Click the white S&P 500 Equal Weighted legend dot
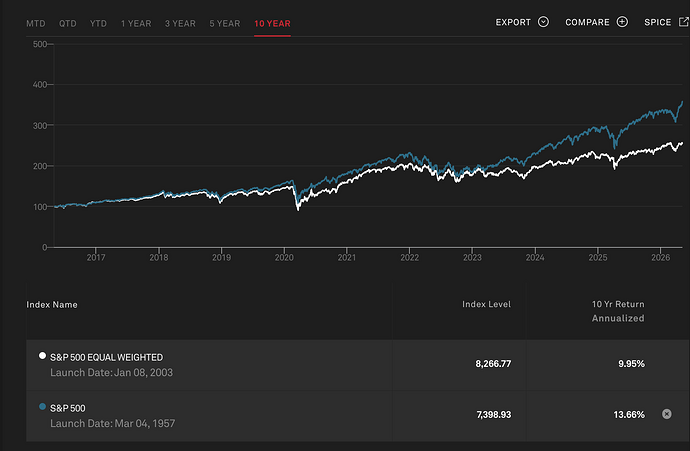690x451 pixels. [x=42, y=356]
